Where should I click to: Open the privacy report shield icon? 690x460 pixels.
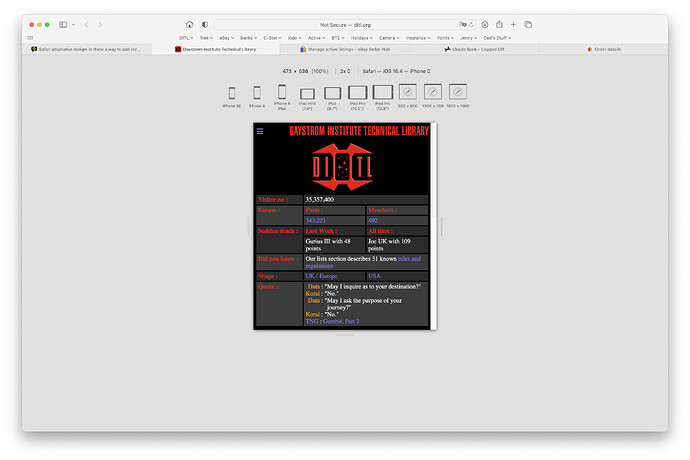[x=205, y=25]
